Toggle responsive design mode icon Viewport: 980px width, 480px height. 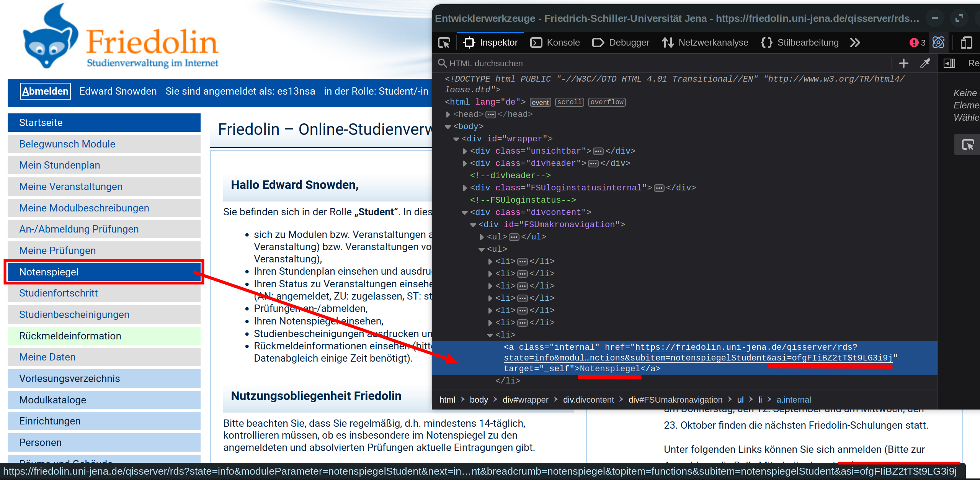coord(966,43)
